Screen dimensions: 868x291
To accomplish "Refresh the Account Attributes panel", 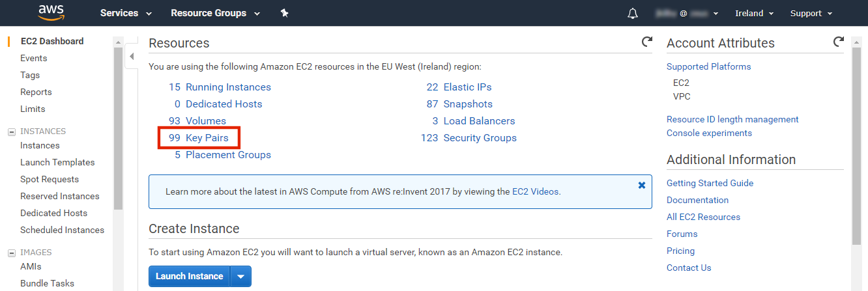I will click(x=839, y=42).
